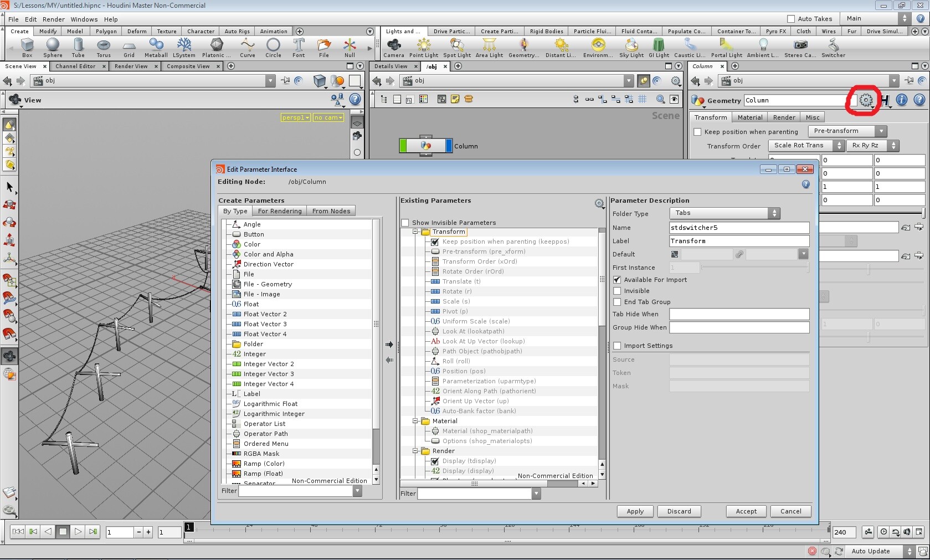Collapse the Material folder in Existing Parameters

point(415,421)
